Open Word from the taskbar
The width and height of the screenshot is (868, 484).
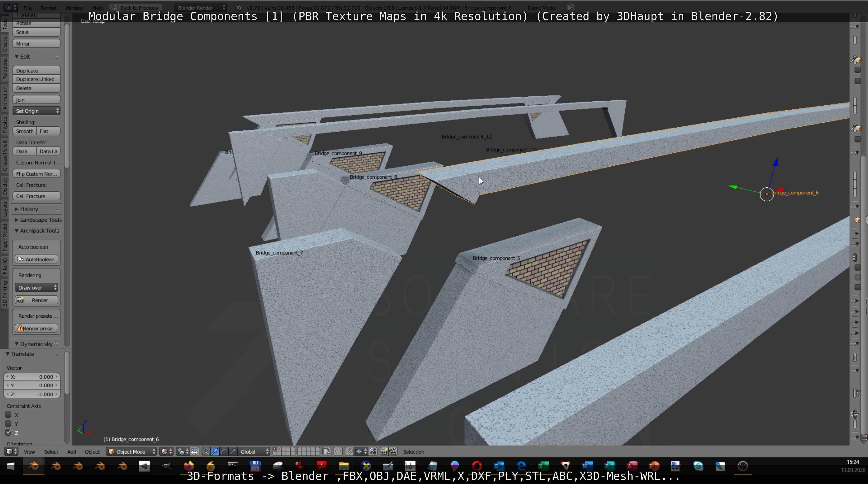[587, 466]
